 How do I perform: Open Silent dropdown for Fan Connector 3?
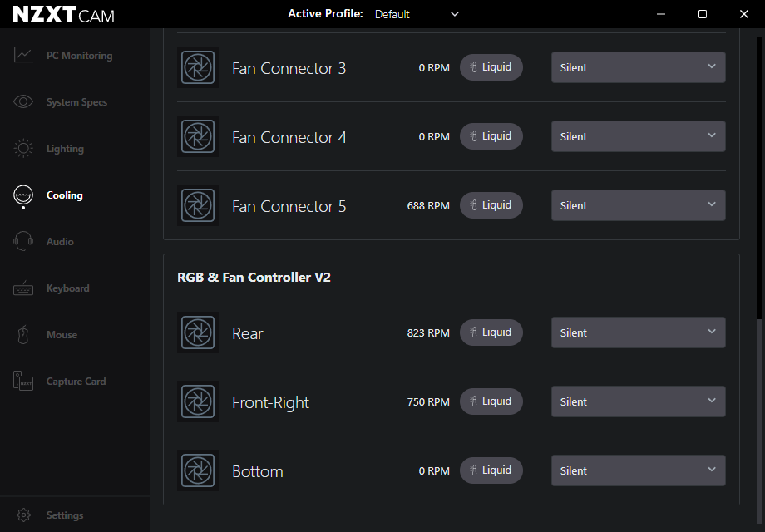click(x=638, y=67)
